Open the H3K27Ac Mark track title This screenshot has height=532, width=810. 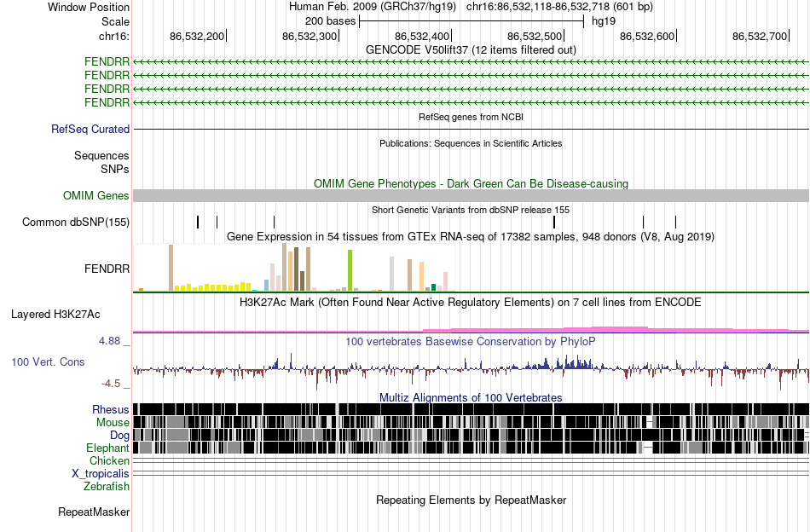471,302
